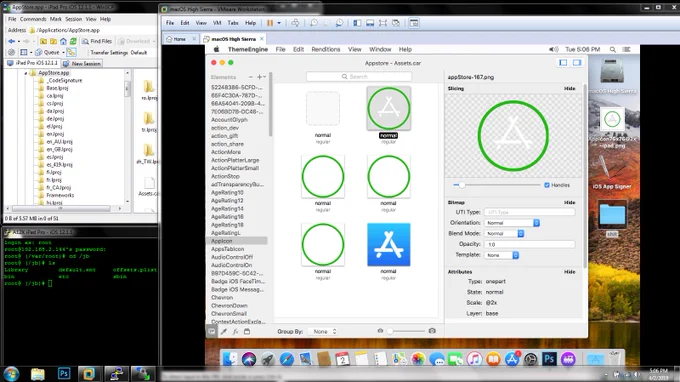Viewport: 680px width, 382px height.
Task: Click the Opacity value field
Action: point(530,245)
